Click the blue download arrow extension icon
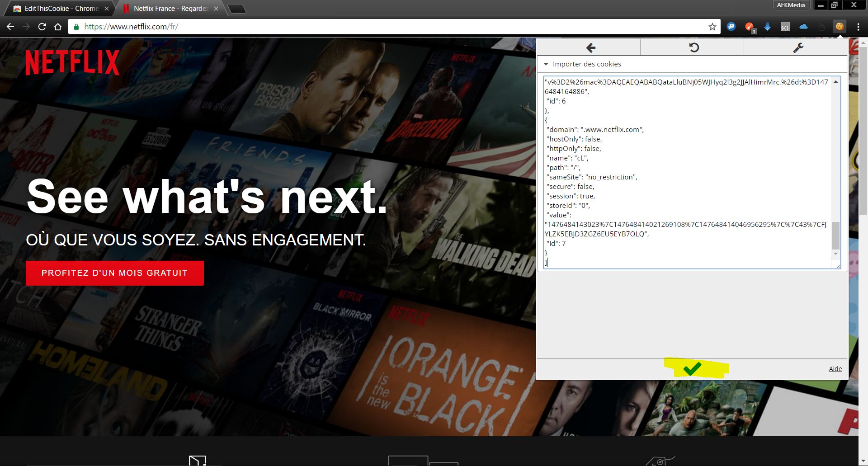This screenshot has height=466, width=868. [767, 27]
